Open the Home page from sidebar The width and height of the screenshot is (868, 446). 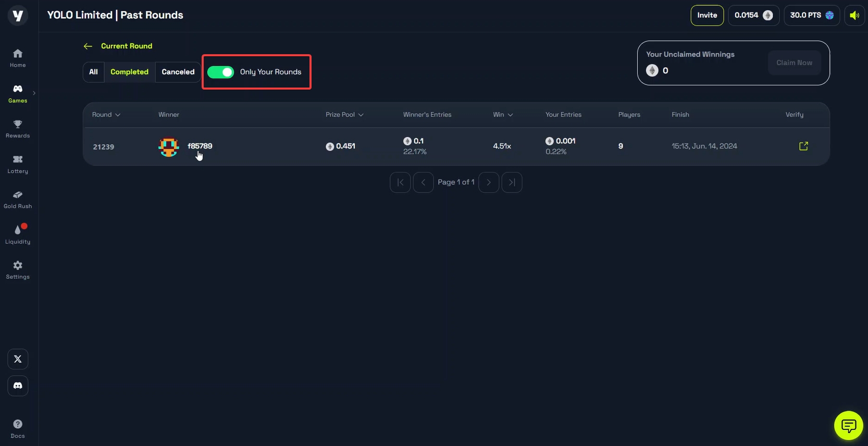[x=18, y=58]
